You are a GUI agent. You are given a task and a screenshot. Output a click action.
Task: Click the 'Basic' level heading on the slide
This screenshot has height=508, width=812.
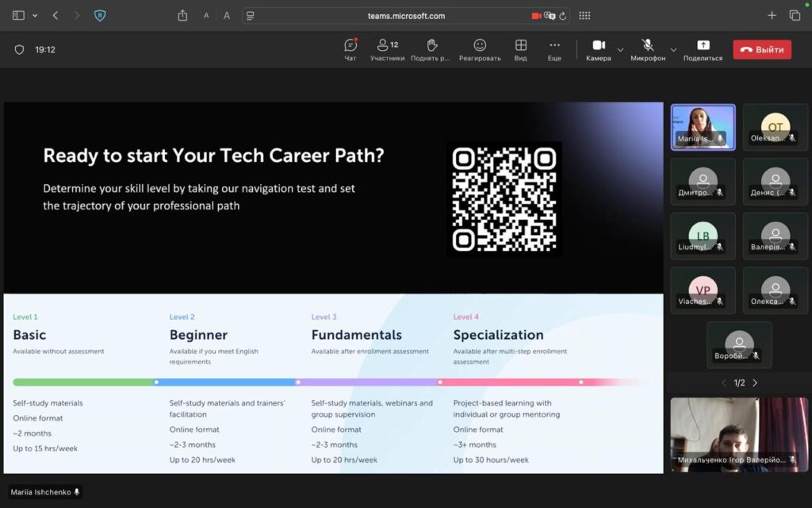(29, 335)
